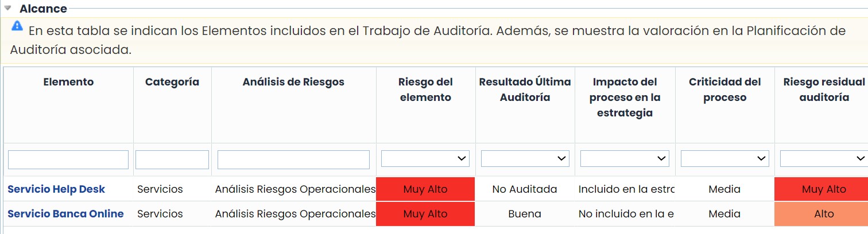Click orange Alto residual risk cell
The width and height of the screenshot is (868, 234).
coord(824,214)
